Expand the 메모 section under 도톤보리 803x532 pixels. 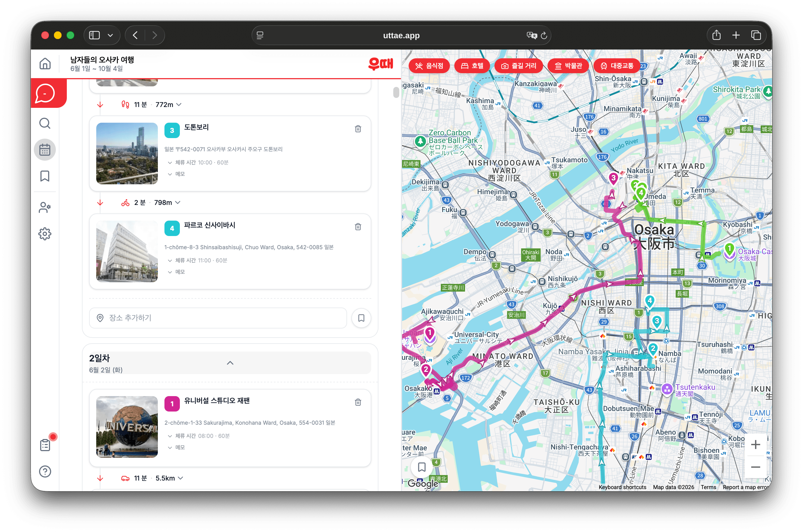coord(176,174)
